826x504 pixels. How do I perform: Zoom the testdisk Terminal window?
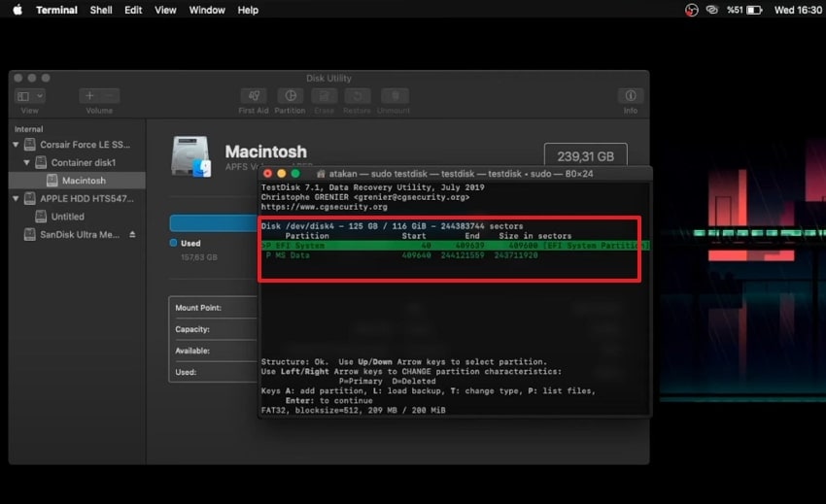coord(295,173)
